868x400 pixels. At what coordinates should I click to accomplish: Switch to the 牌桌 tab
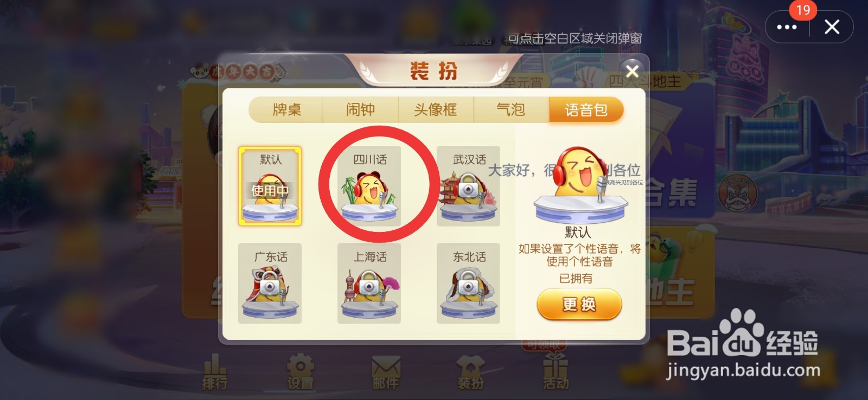coord(286,110)
